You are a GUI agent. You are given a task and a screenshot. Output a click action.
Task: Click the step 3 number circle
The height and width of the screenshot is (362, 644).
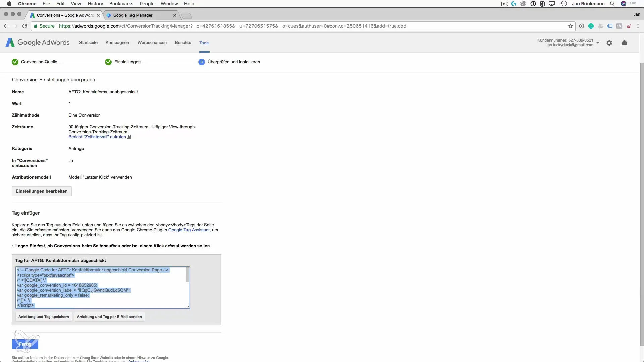click(201, 62)
